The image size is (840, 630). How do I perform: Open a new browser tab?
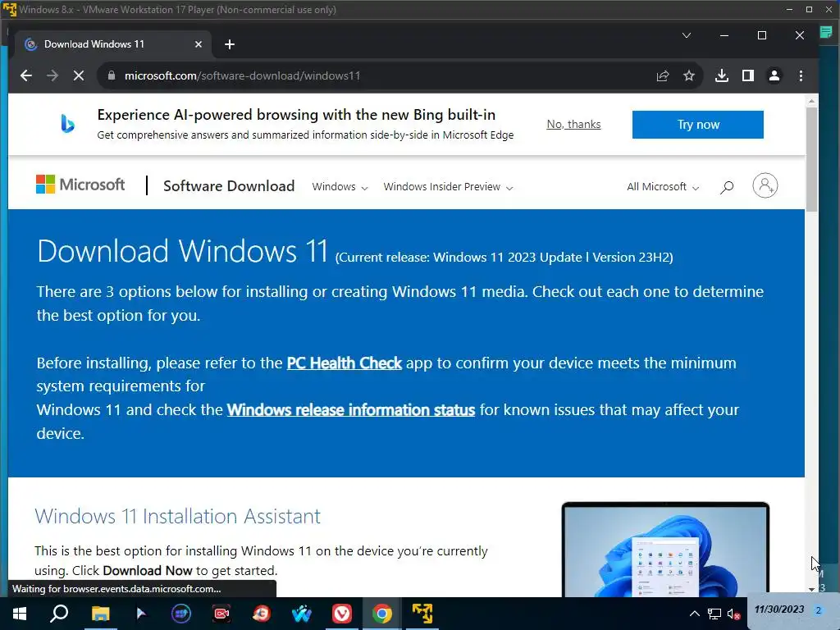coord(230,44)
